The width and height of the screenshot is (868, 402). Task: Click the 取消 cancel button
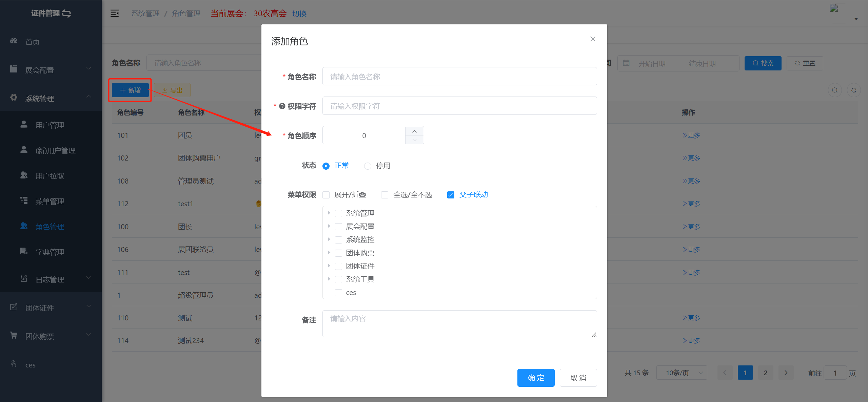578,378
